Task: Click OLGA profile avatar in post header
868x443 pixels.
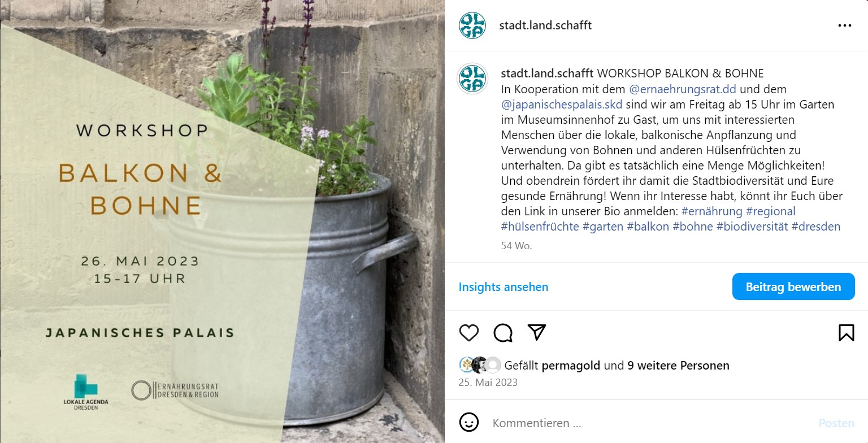Action: [x=472, y=25]
